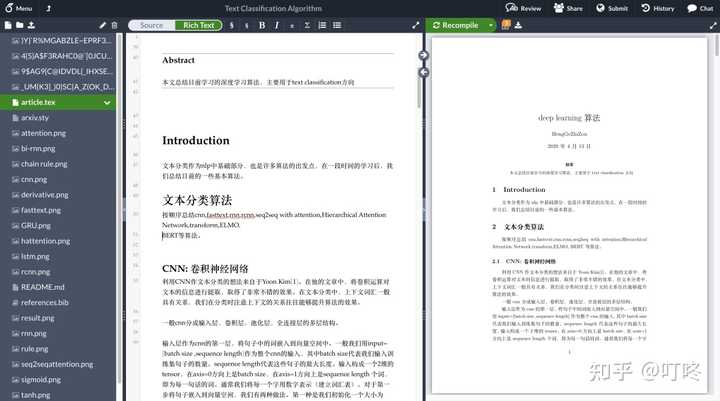The image size is (720, 401).
Task: Rename selected file with pencil icon
Action: [x=102, y=25]
